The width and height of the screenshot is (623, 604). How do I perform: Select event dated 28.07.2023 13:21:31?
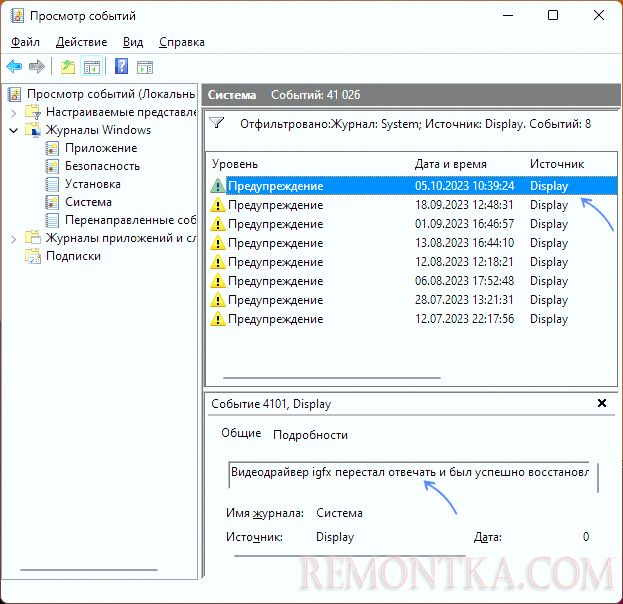[x=411, y=300]
